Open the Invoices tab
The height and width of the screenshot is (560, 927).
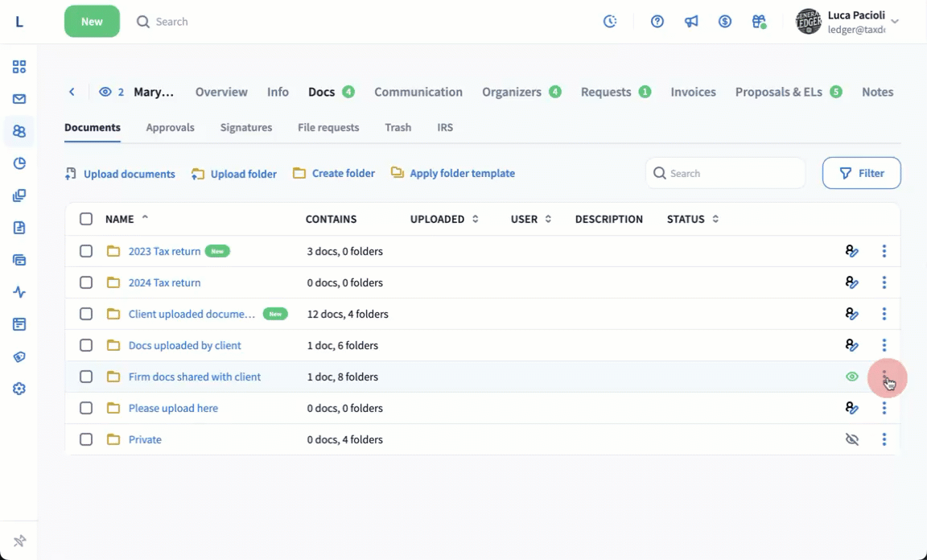click(x=693, y=92)
